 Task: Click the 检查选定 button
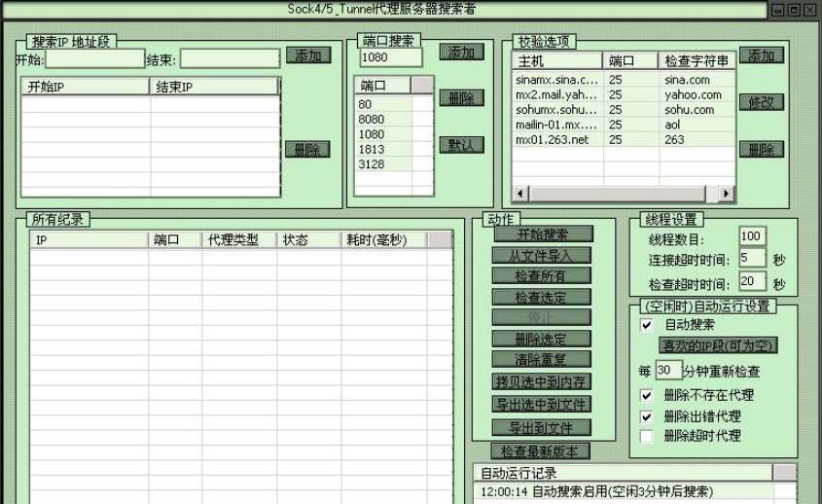tap(541, 298)
